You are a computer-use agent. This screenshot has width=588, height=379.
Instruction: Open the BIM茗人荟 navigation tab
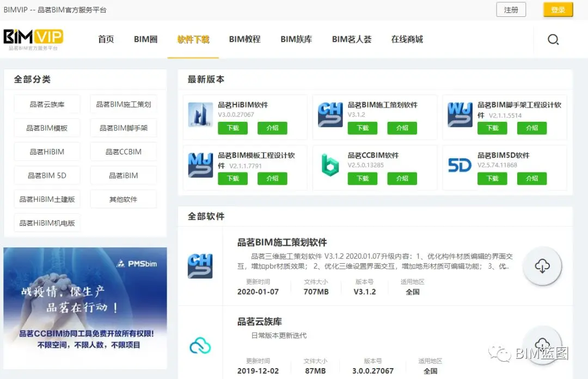coord(351,39)
